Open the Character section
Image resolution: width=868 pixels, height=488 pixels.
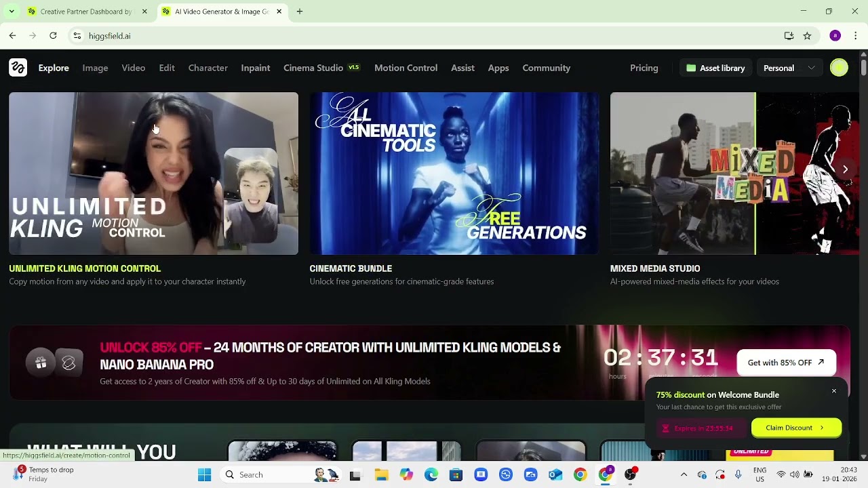(208, 68)
